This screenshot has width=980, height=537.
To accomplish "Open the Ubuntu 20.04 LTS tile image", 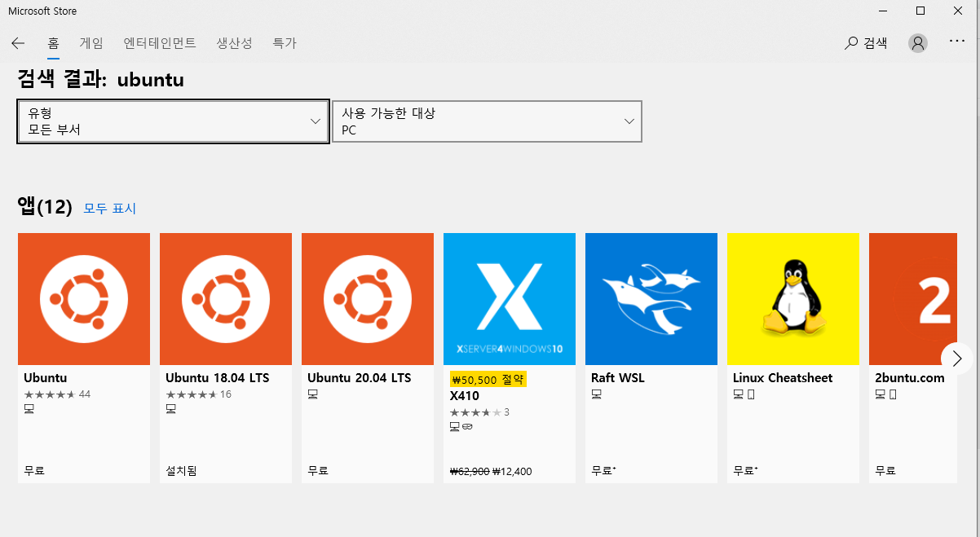I will pos(368,299).
